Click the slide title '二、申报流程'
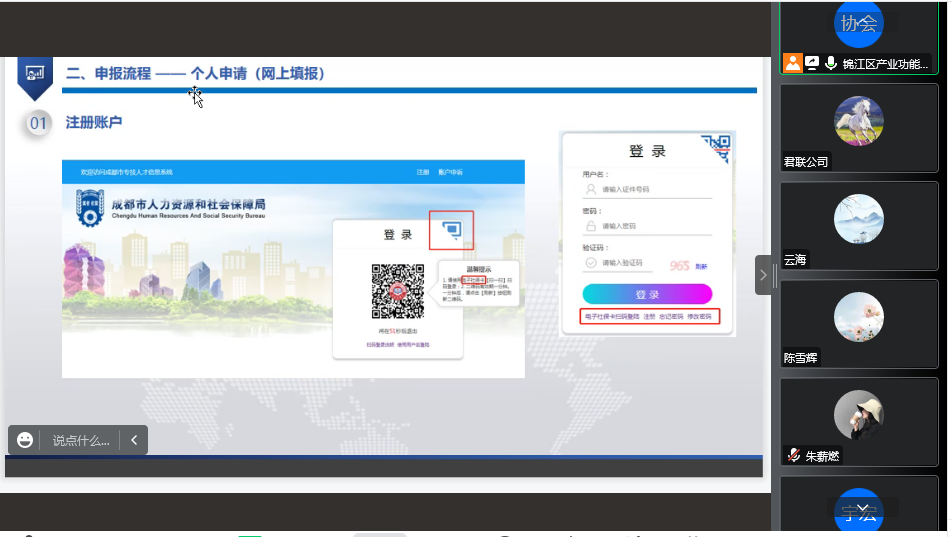The image size is (952, 537). (108, 74)
